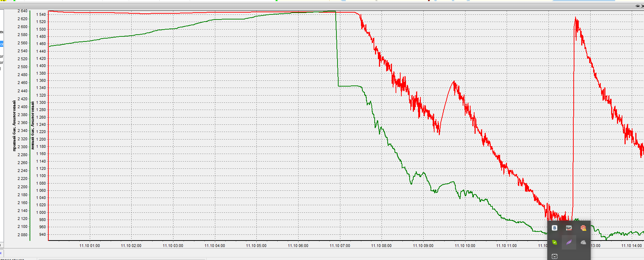Open the purple feather tray icon
The width and height of the screenshot is (644, 260).
click(x=569, y=242)
